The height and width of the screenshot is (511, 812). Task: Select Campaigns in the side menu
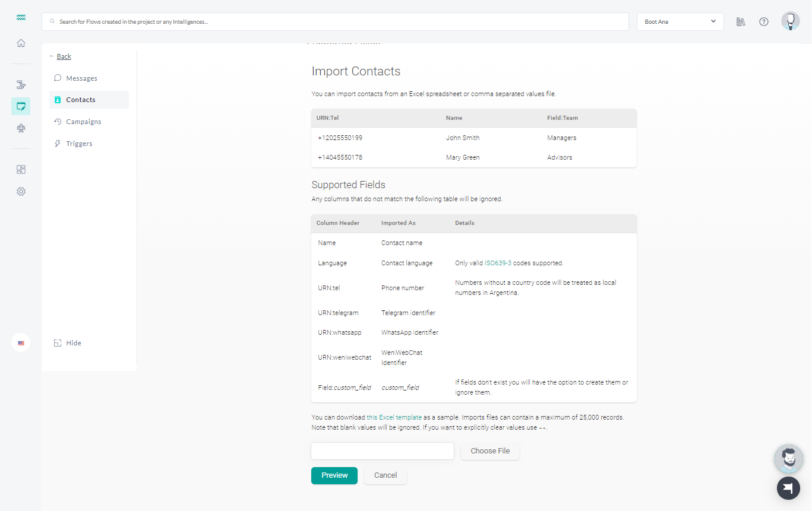coord(83,122)
